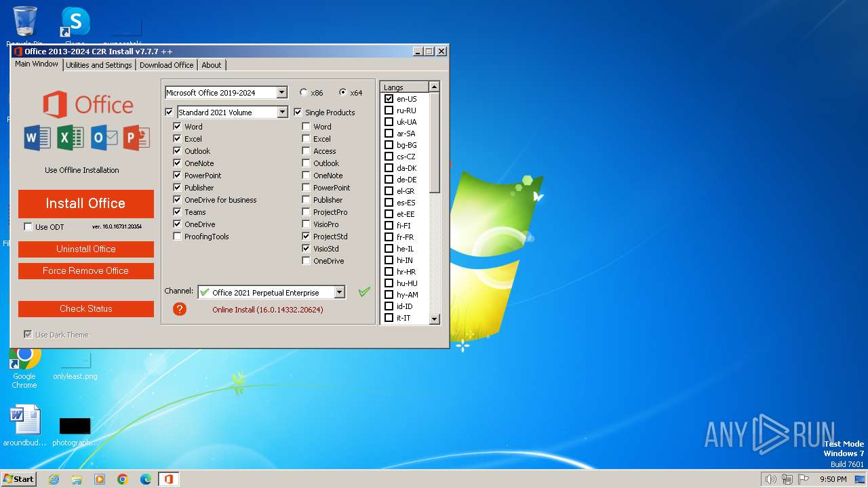Click the volume speaker tray icon
Screen dimensions: 868x488
(x=770, y=479)
